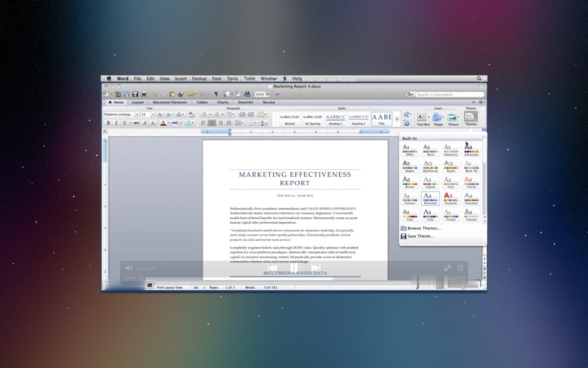Click the Clear Formatting eraser icon

click(191, 114)
